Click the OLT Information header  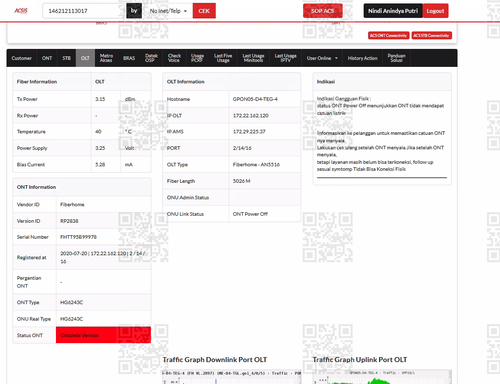(x=186, y=82)
